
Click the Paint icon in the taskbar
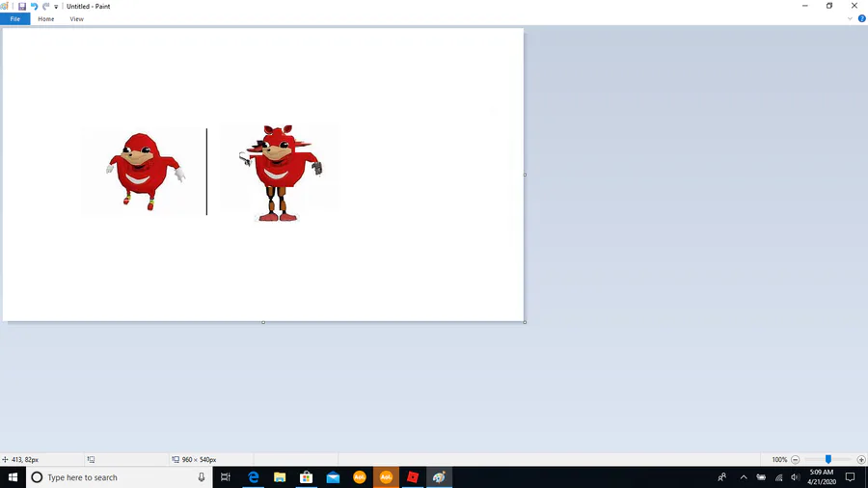439,477
